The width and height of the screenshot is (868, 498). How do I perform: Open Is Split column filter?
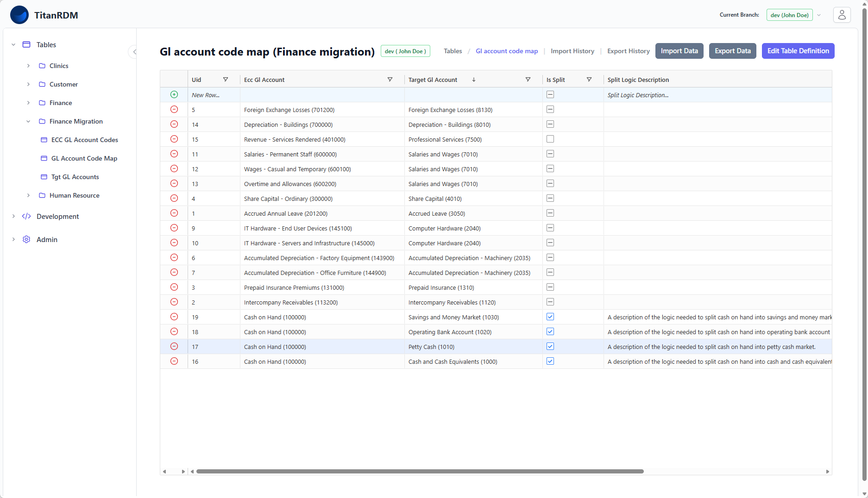pos(589,80)
